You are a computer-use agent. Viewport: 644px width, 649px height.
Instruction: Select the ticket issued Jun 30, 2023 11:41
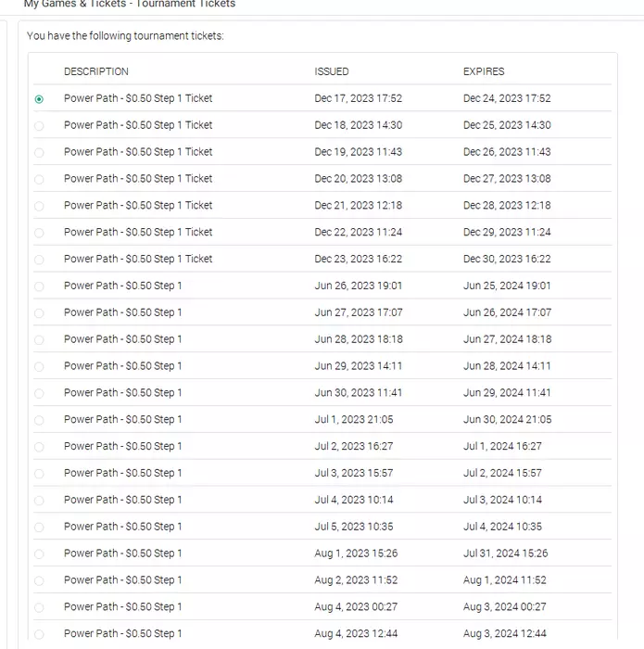(39, 394)
